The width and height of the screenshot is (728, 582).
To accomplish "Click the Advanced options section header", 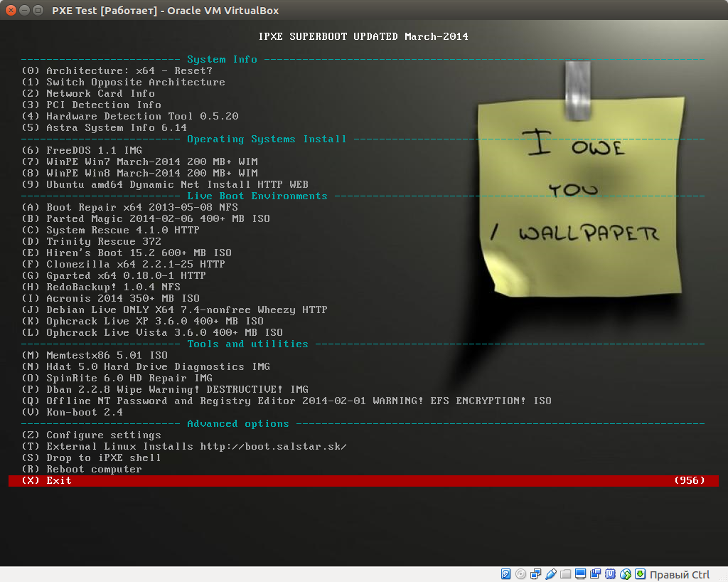I will tap(237, 423).
